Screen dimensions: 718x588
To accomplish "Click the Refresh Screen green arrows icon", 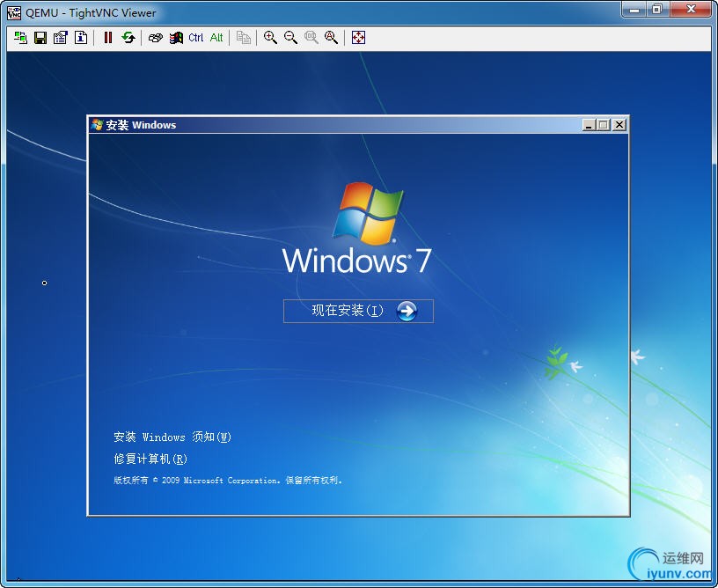I will point(128,38).
